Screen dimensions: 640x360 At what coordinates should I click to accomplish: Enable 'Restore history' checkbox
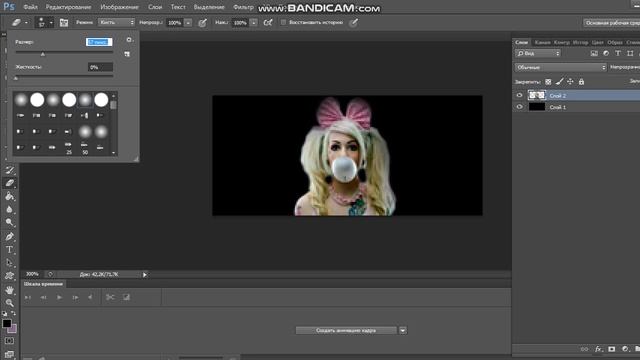coord(283,22)
